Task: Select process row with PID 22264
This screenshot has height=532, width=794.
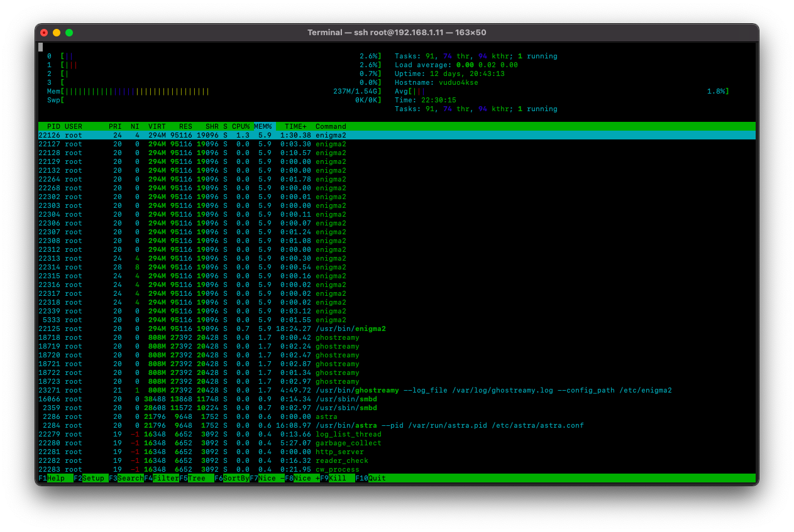Action: (x=397, y=179)
